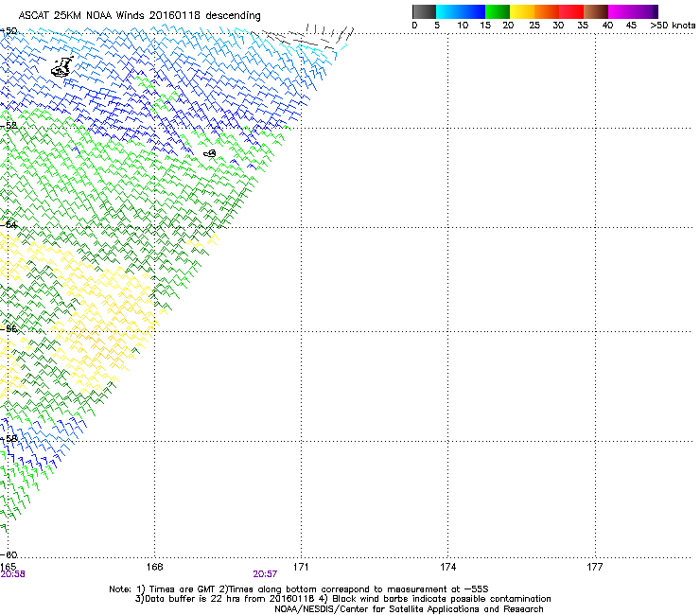Click the 168 longitude label
This screenshot has width=700, height=615.
(154, 567)
